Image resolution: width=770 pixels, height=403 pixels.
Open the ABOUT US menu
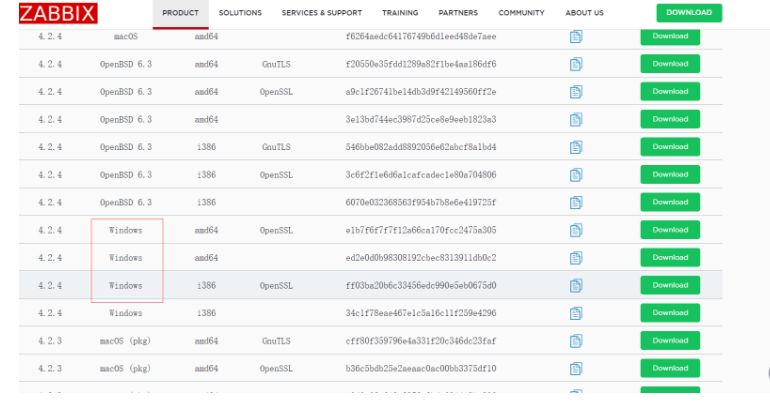click(x=584, y=13)
